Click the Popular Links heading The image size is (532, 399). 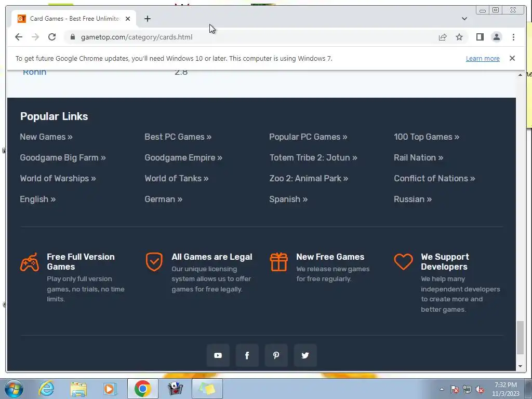pyautogui.click(x=54, y=116)
